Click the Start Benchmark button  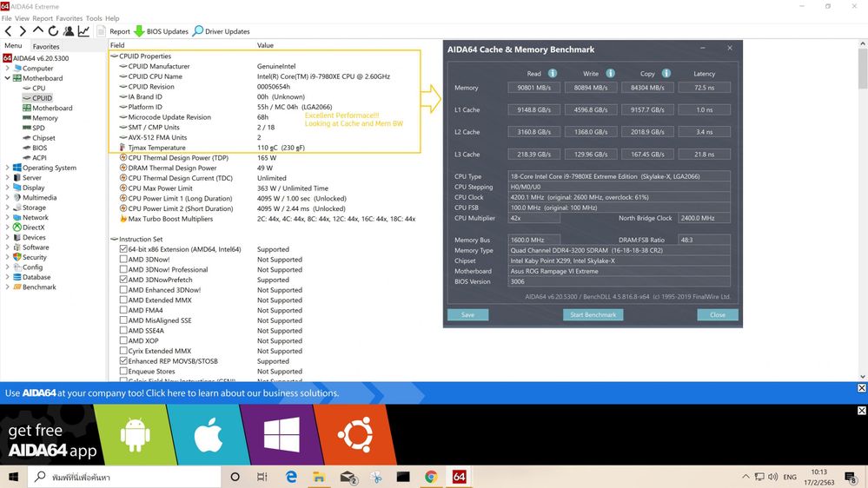pos(593,315)
